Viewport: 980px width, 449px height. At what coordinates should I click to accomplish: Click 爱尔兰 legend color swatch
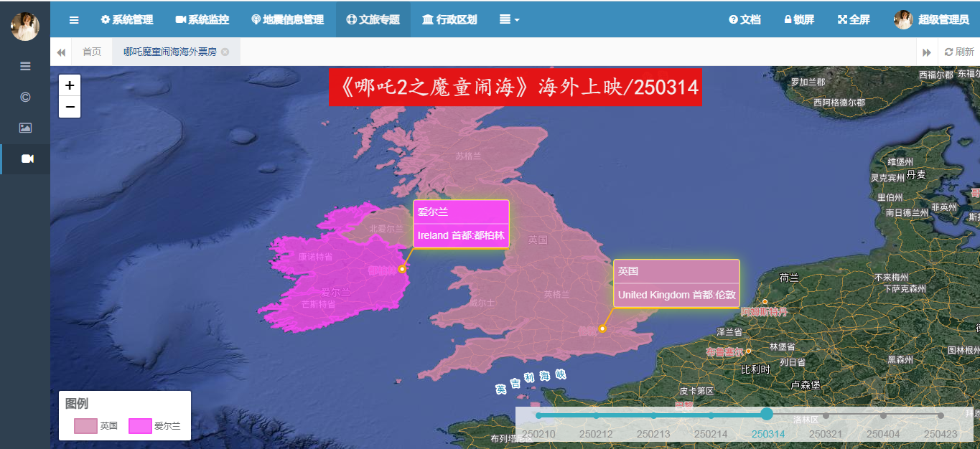point(140,426)
